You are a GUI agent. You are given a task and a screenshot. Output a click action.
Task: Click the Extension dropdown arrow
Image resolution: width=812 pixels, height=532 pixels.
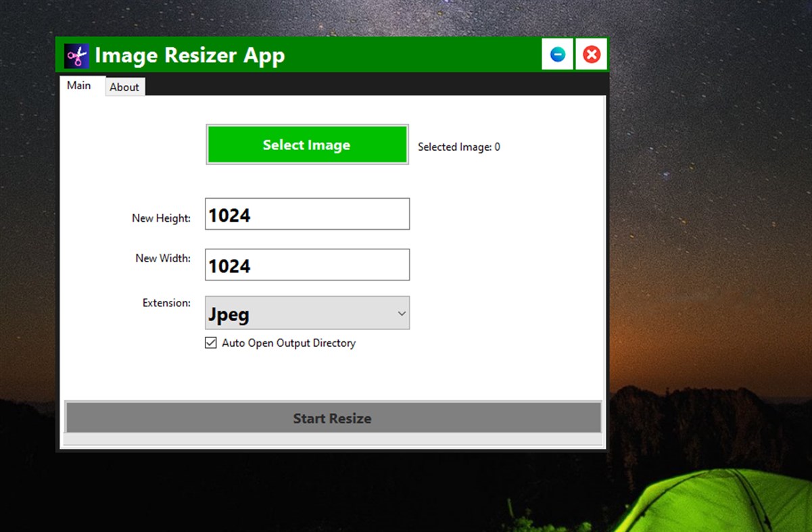[x=402, y=312]
